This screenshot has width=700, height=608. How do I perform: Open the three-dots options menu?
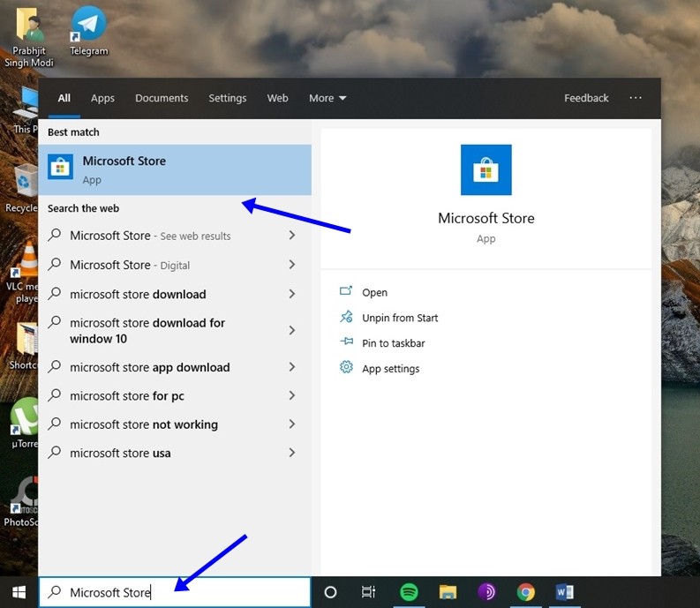[x=636, y=98]
